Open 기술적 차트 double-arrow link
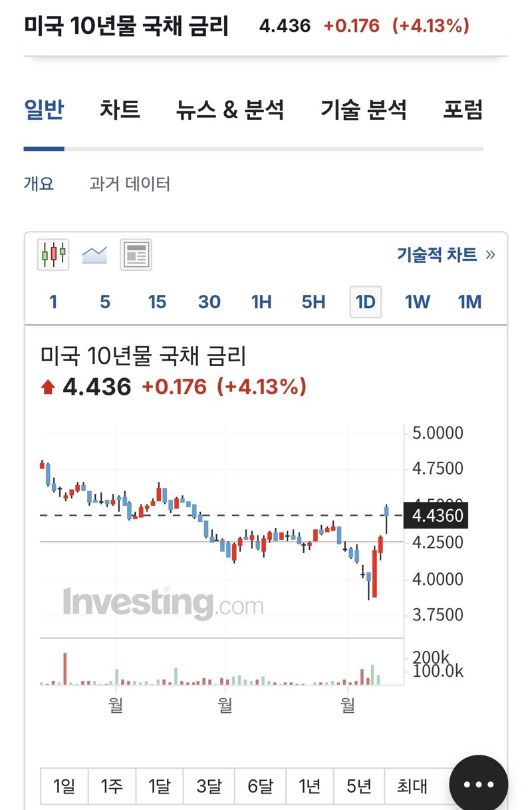The height and width of the screenshot is (810, 532). (446, 255)
